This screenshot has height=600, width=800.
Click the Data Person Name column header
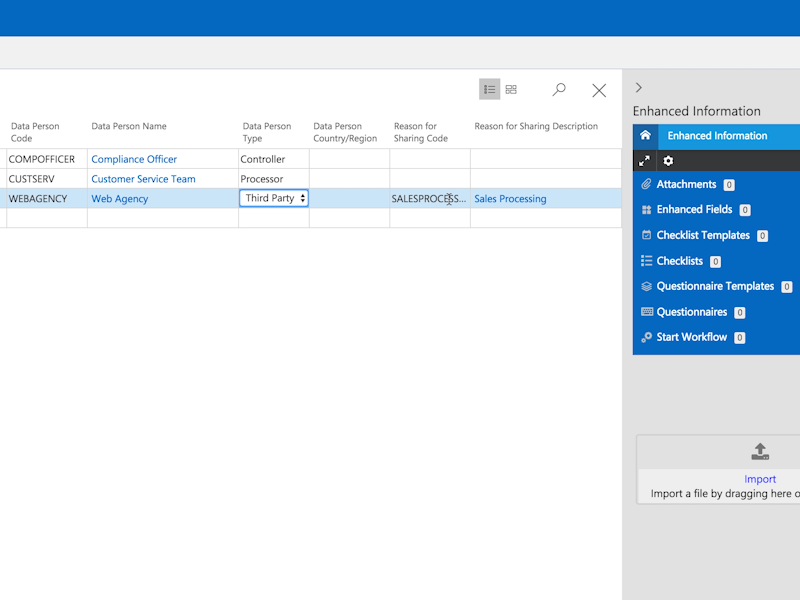[129, 126]
